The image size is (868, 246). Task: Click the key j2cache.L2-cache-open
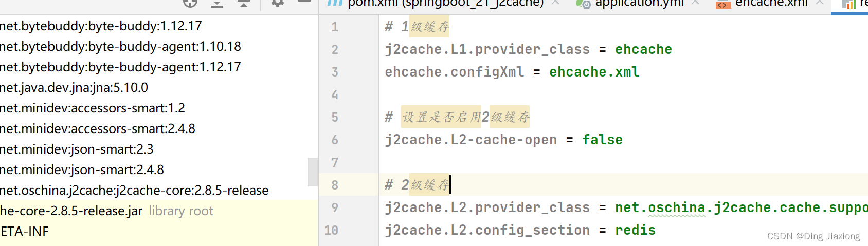(471, 140)
